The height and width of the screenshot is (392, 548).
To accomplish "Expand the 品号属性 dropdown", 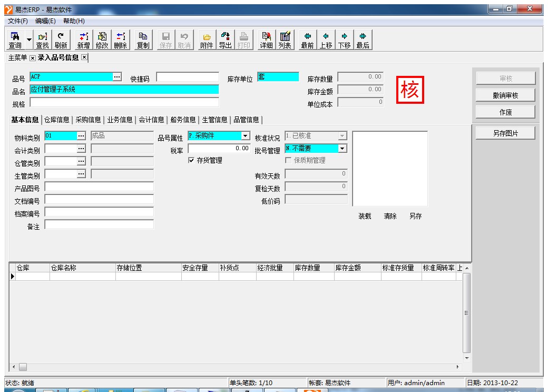I will click(x=245, y=136).
